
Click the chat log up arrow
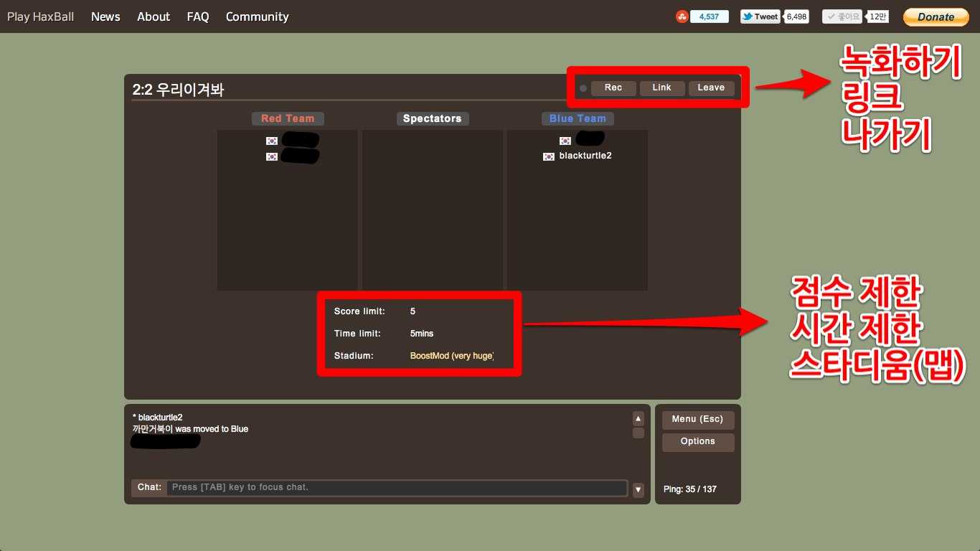pos(639,418)
